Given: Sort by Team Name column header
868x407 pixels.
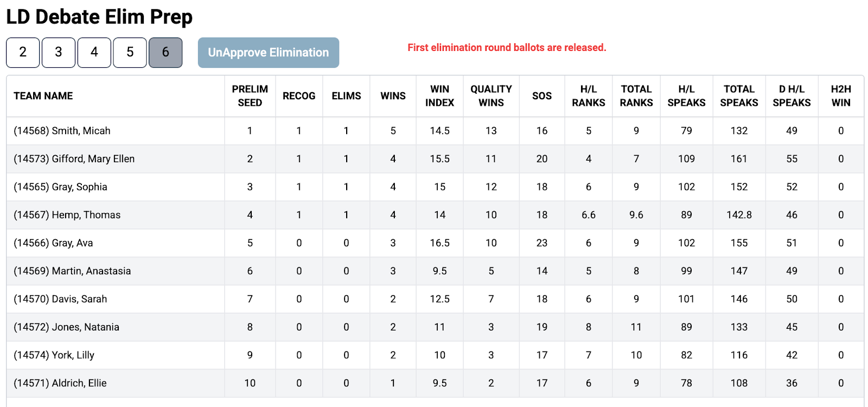Looking at the screenshot, I should coord(43,96).
